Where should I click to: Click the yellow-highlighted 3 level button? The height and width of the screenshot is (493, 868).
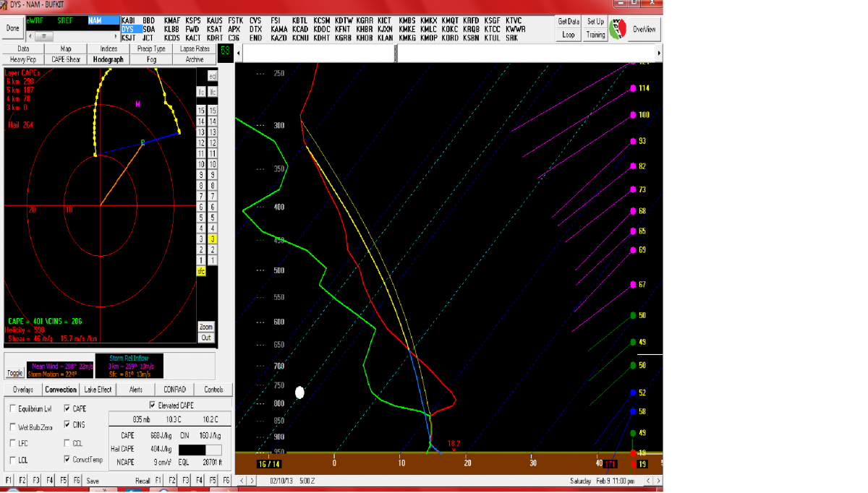coord(213,239)
